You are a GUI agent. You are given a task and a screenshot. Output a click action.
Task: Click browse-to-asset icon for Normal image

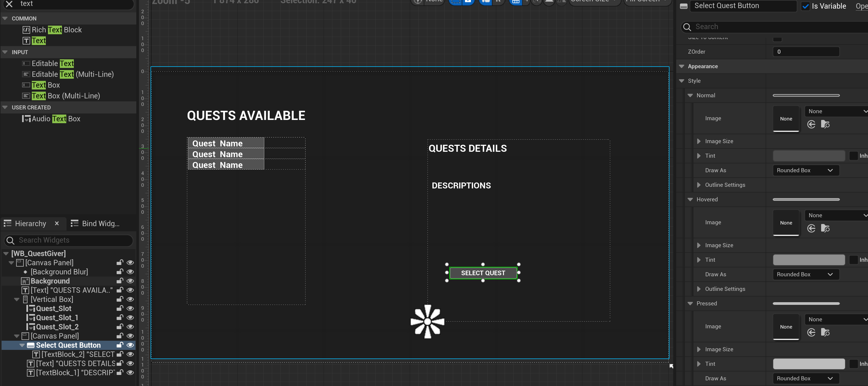click(x=825, y=124)
